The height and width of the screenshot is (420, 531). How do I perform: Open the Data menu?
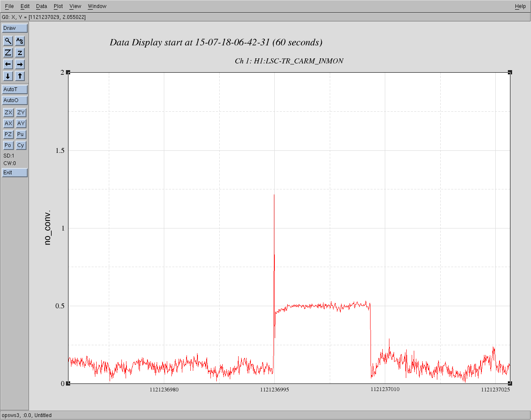pyautogui.click(x=42, y=6)
